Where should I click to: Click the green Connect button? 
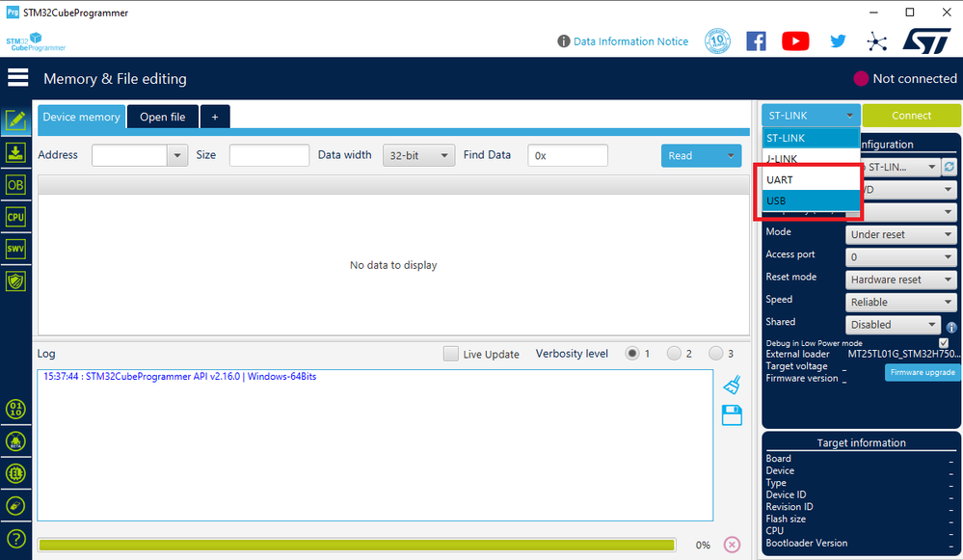[x=911, y=116]
